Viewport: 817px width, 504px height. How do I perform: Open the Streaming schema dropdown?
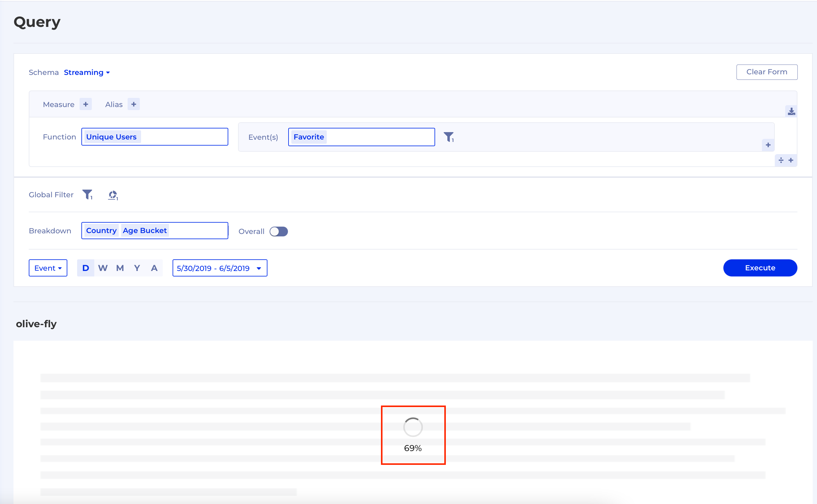[87, 72]
